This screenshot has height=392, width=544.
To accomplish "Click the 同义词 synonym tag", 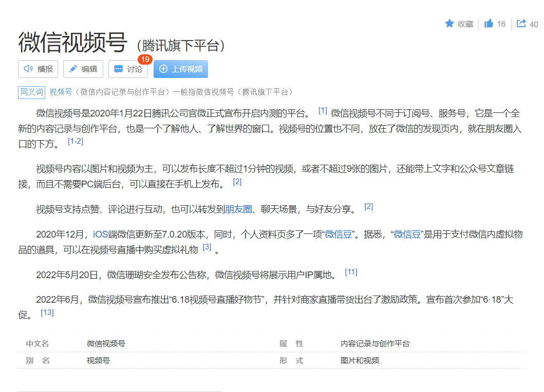I will [31, 92].
